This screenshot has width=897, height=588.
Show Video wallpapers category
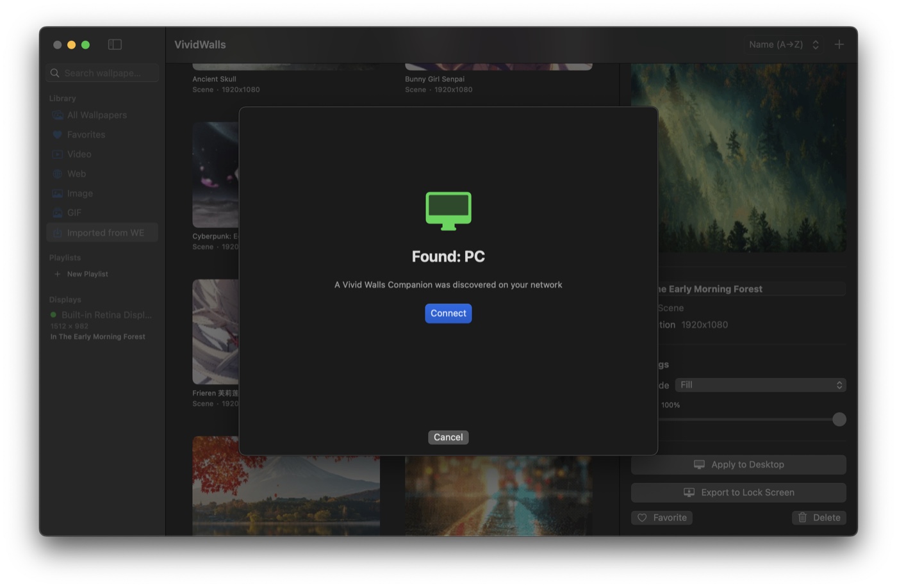coord(103,154)
